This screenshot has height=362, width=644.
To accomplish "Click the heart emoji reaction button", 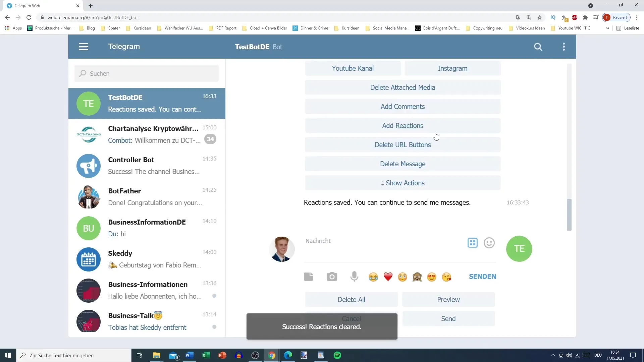I will pyautogui.click(x=388, y=277).
